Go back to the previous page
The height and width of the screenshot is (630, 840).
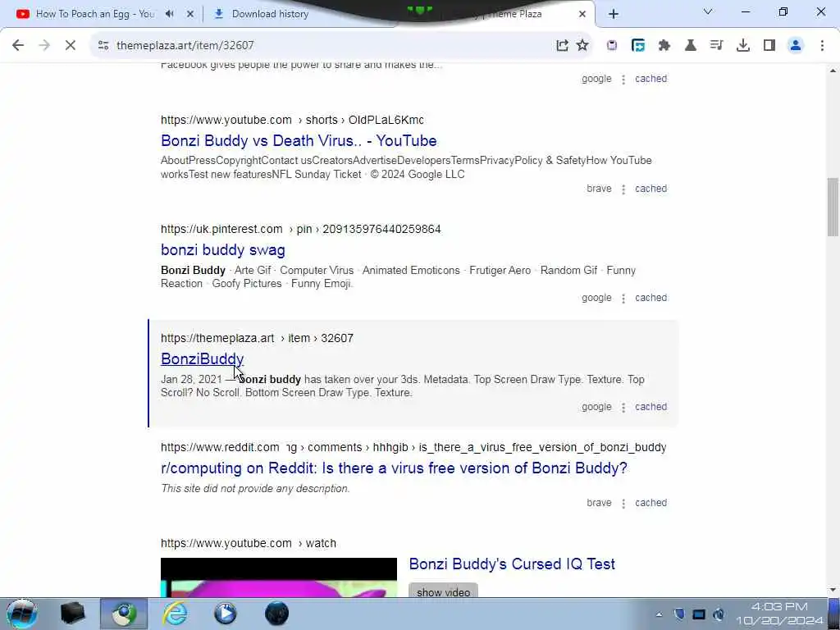tap(18, 46)
